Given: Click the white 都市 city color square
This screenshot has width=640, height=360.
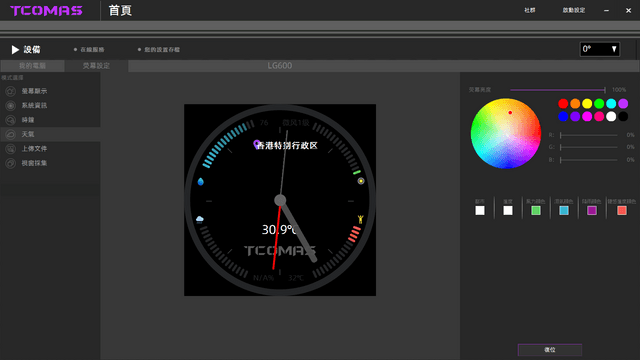Looking at the screenshot, I should 480,210.
